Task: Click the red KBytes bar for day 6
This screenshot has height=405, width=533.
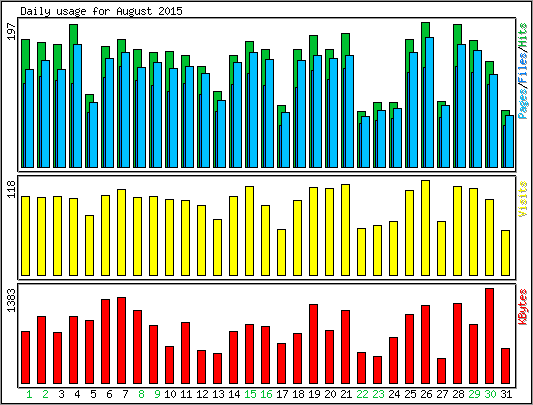Action: tap(105, 341)
